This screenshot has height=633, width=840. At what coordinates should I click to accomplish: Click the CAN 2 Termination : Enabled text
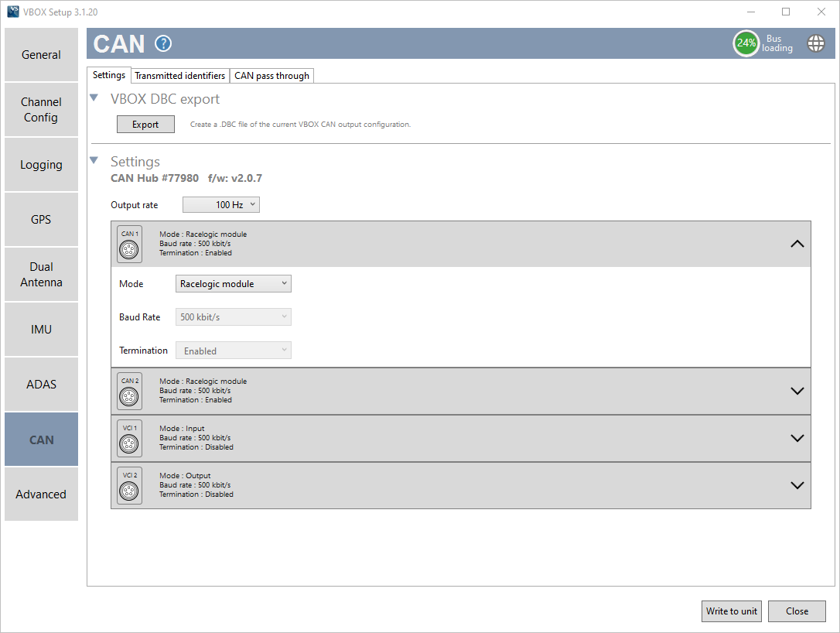pos(196,400)
